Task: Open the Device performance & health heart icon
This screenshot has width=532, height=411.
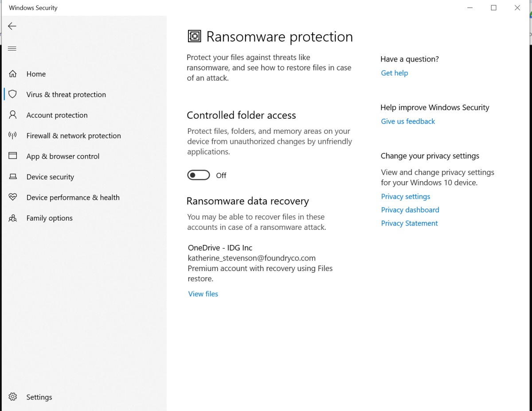Action: pos(13,197)
